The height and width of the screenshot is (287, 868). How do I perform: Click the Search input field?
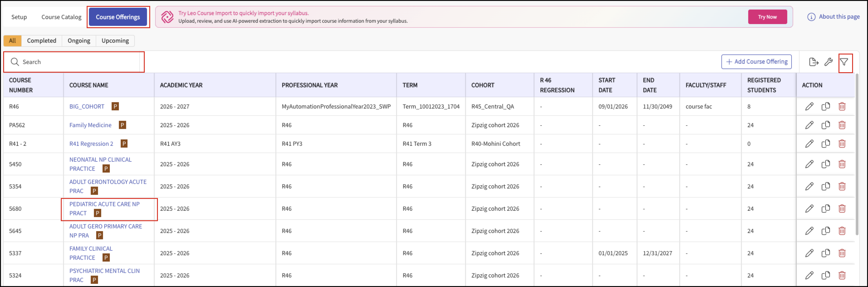[74, 62]
